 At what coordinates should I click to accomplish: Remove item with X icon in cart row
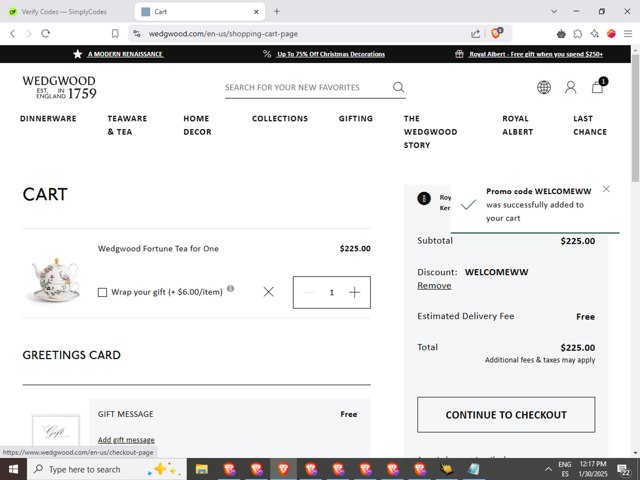268,291
